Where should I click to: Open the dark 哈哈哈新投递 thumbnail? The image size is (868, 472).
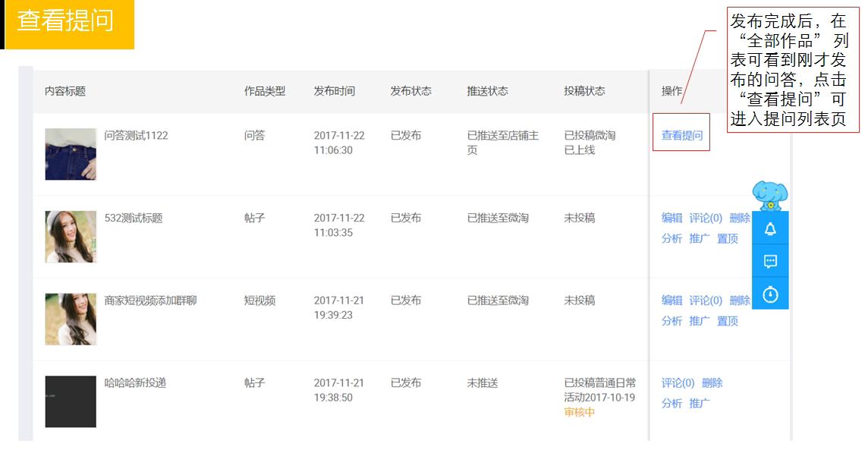pyautogui.click(x=71, y=401)
